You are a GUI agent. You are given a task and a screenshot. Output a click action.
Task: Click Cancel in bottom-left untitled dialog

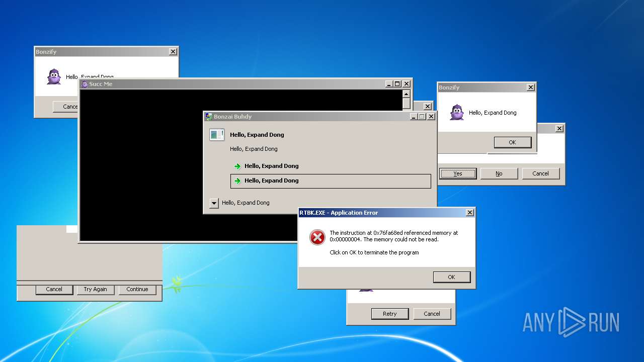pos(54,289)
